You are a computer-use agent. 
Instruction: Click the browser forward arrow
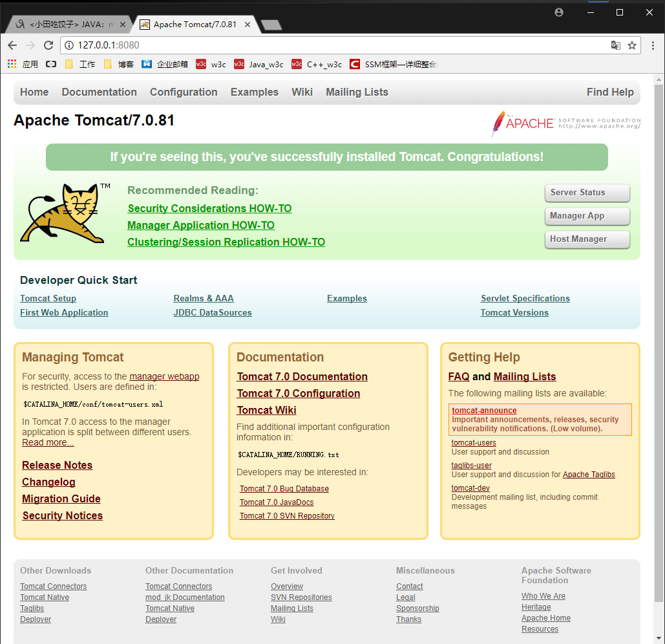30,45
